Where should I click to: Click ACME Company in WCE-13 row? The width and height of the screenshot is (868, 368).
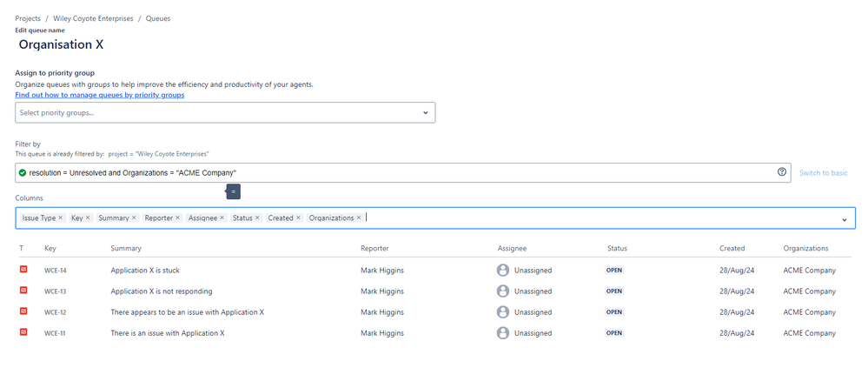point(809,291)
